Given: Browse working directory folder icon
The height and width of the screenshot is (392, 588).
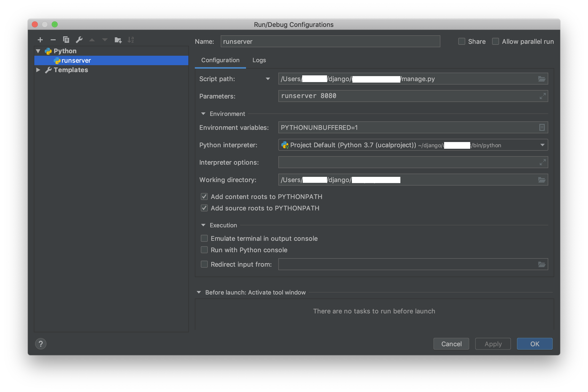Looking at the screenshot, I should 542,180.
